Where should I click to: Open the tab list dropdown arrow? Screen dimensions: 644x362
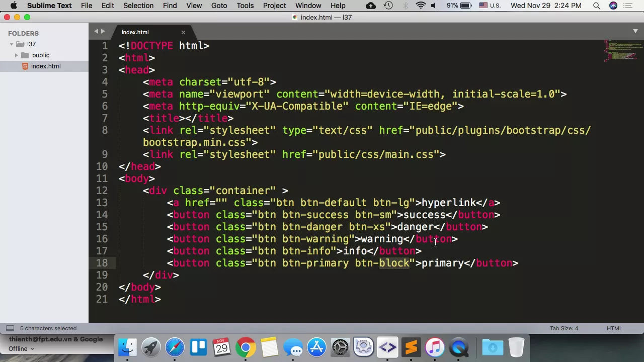coord(635,31)
